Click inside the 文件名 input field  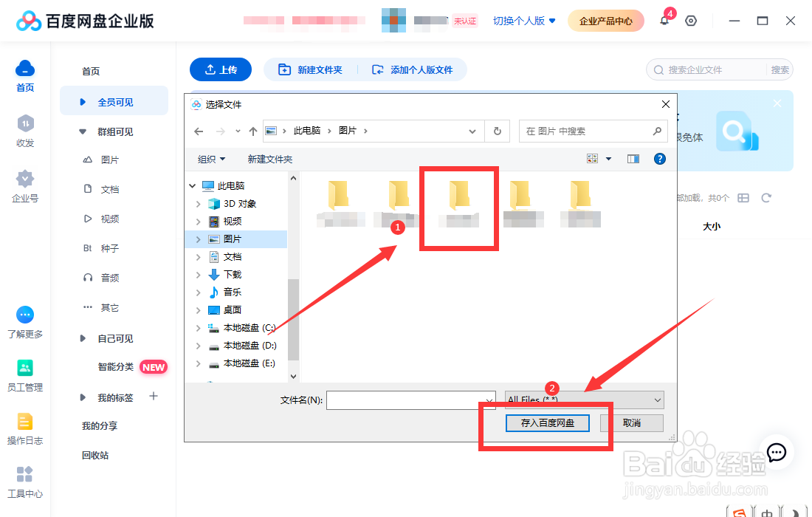[x=411, y=400]
